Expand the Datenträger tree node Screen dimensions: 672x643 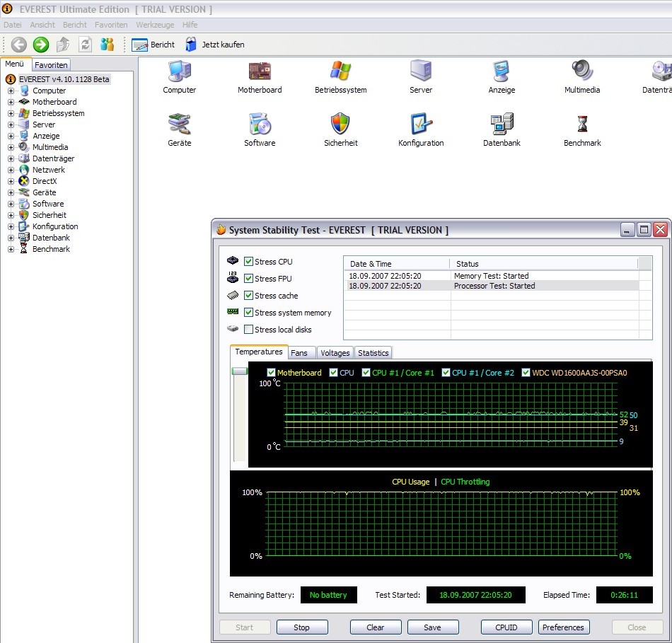click(x=11, y=158)
